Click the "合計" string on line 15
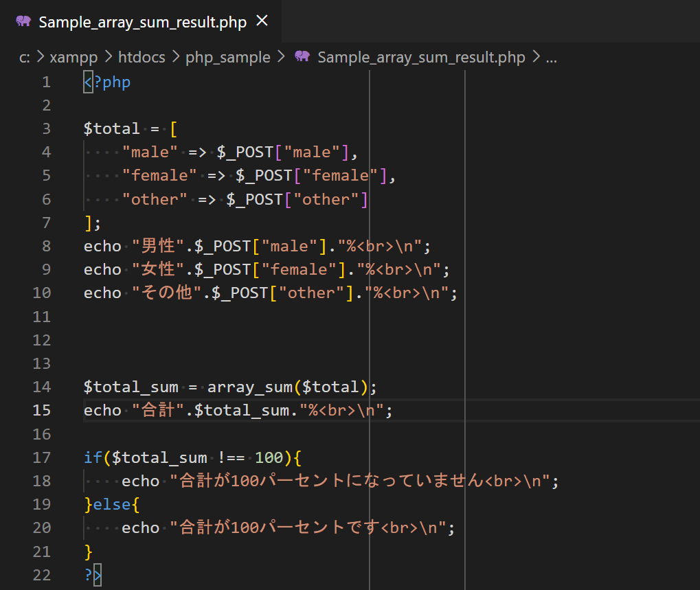 point(158,411)
